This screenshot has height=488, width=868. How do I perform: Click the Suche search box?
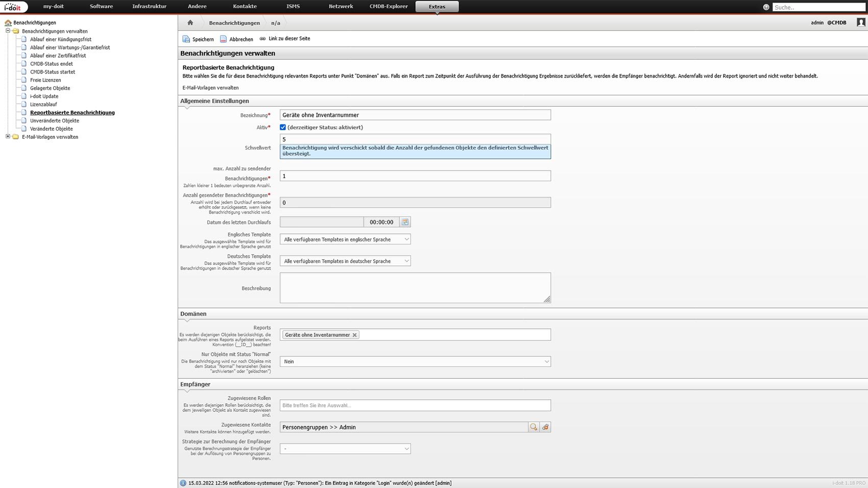(818, 7)
